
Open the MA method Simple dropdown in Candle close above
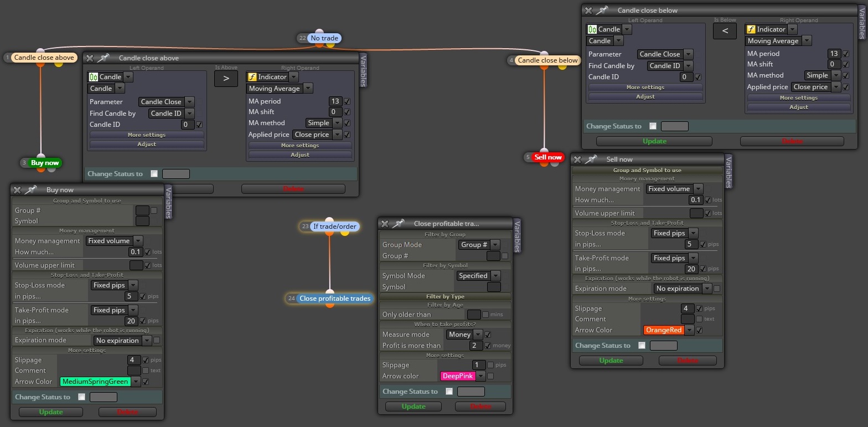coord(324,123)
